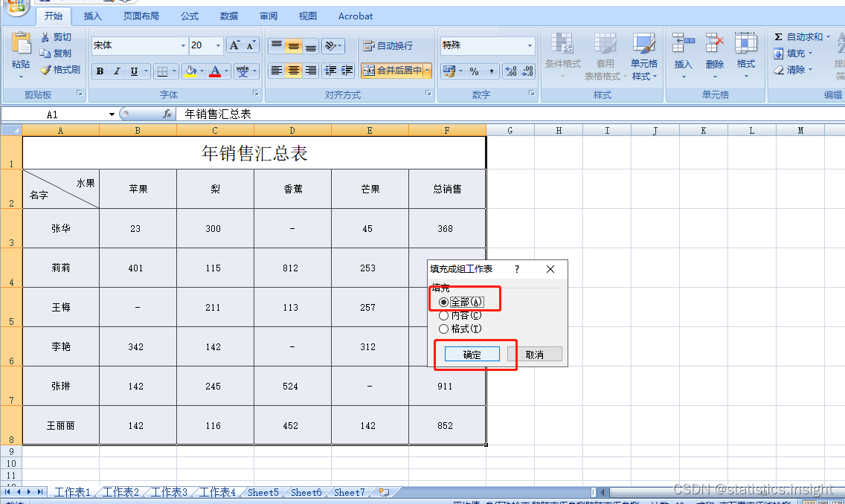This screenshot has width=845, height=504.
Task: Toggle Bold formatting
Action: click(100, 71)
